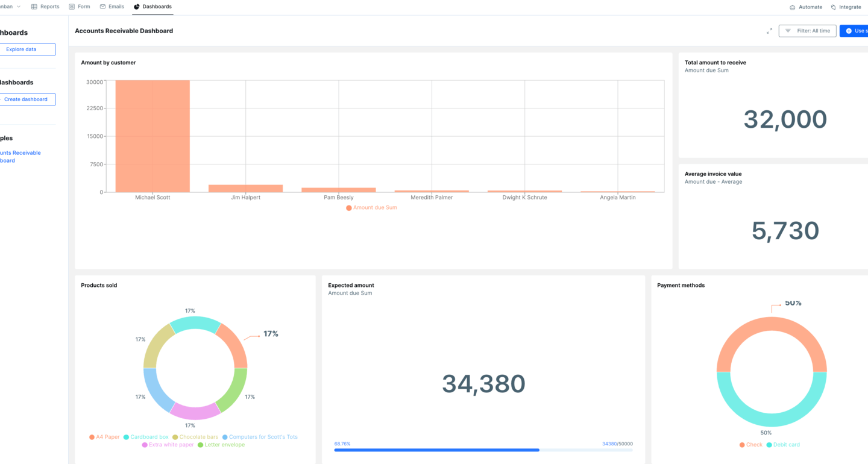
Task: Click the Expected amount progress bar
Action: (483, 450)
